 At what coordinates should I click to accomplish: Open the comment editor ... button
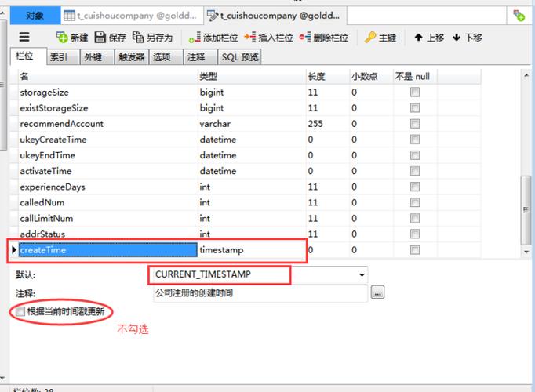click(x=377, y=292)
